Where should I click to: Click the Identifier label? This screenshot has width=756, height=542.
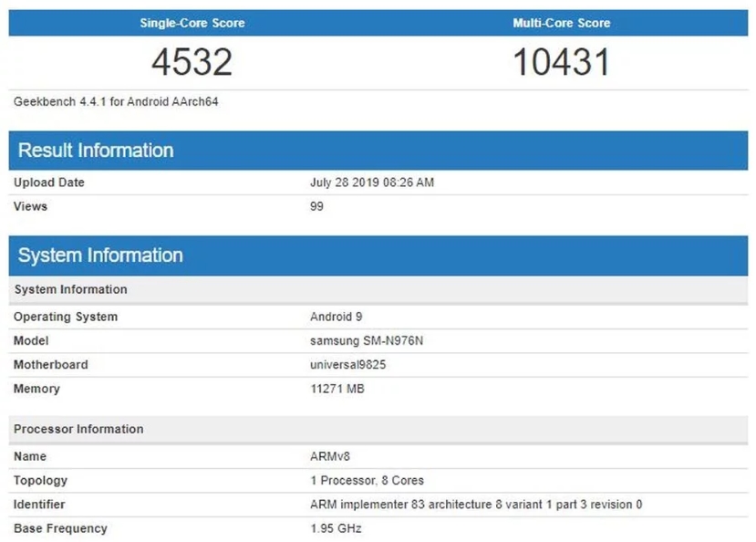coord(39,505)
